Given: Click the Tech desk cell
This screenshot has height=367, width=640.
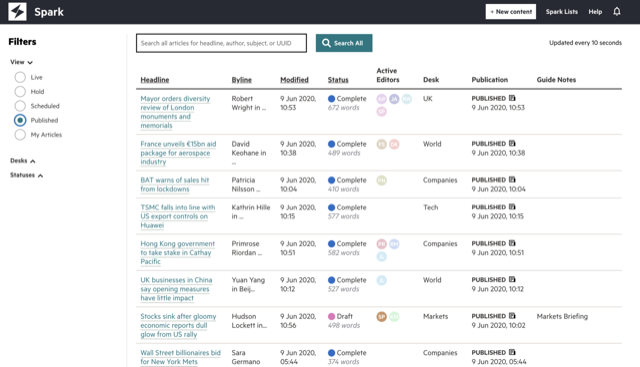Looking at the screenshot, I should coord(430,207).
